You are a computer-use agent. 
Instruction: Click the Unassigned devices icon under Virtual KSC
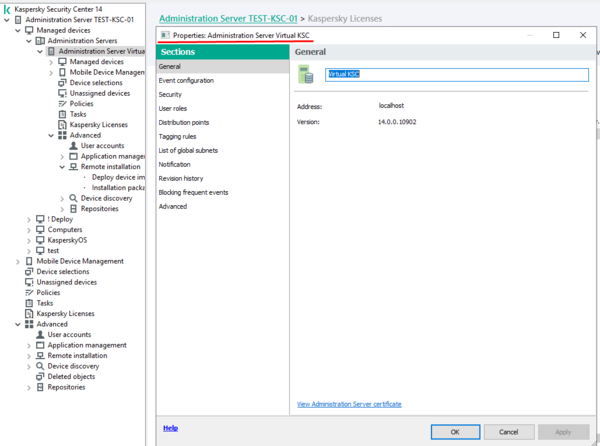[62, 93]
